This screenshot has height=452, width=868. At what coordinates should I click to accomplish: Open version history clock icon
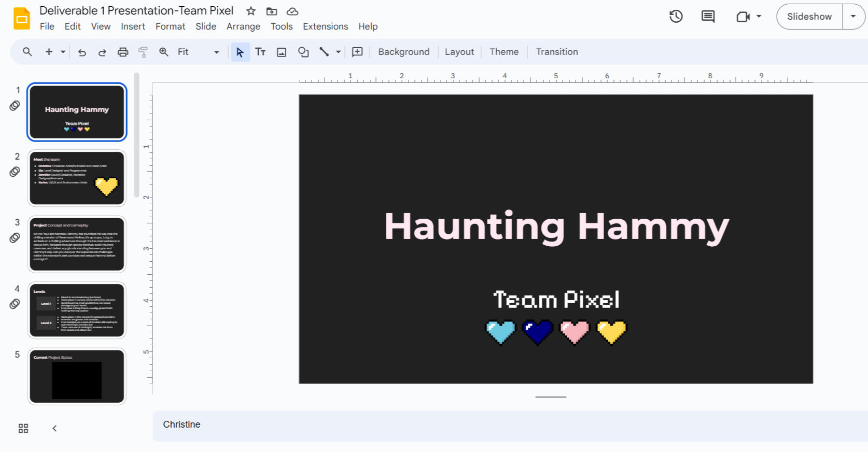pyautogui.click(x=676, y=17)
